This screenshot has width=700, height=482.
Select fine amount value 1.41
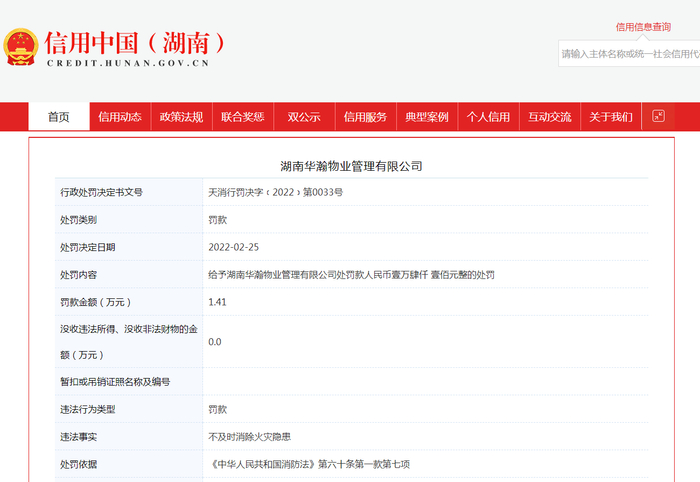point(217,302)
